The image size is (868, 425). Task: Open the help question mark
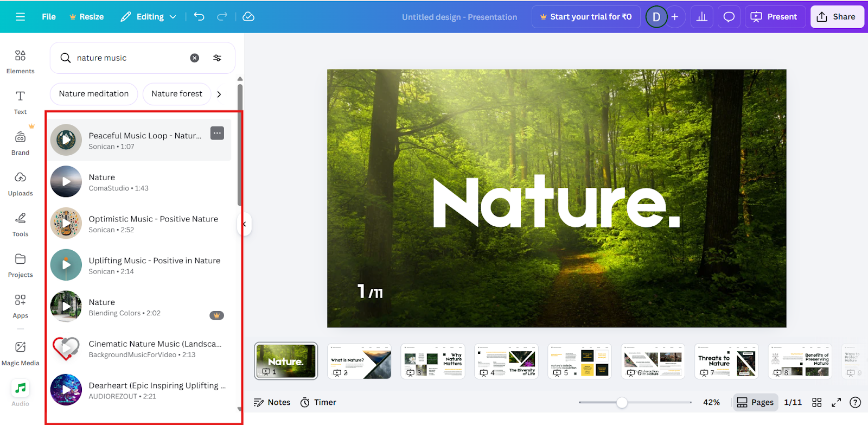[856, 402]
